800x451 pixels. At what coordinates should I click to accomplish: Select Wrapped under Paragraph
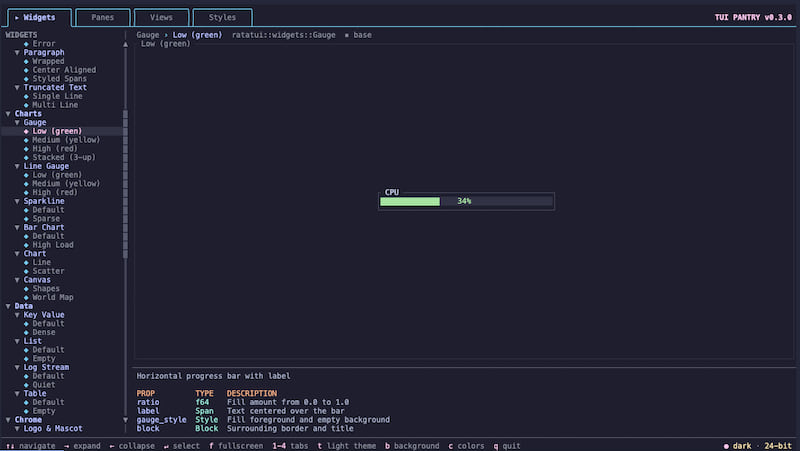pyautogui.click(x=48, y=61)
